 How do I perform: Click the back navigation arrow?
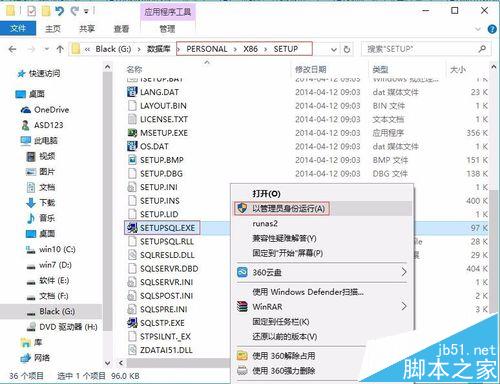(x=12, y=49)
